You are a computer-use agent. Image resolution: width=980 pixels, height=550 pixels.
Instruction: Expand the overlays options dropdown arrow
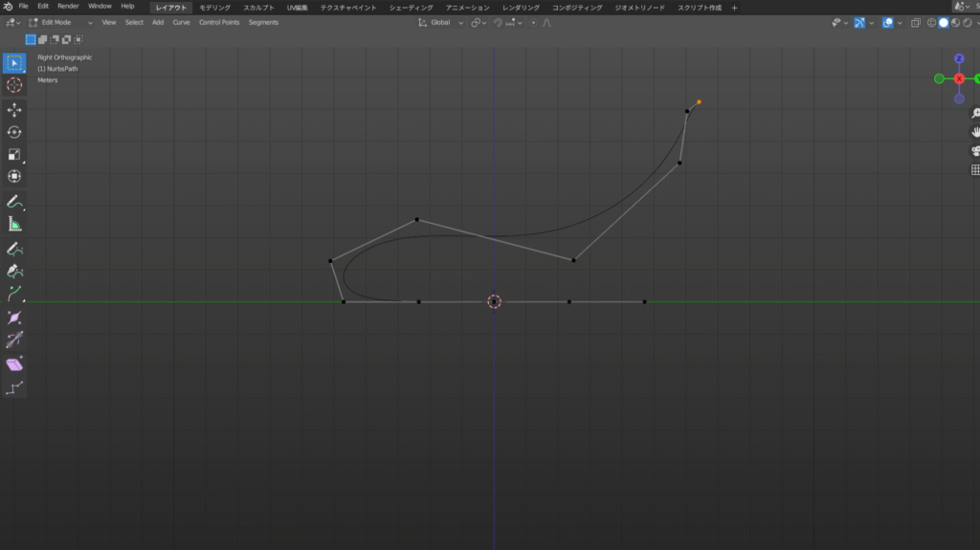[902, 22]
